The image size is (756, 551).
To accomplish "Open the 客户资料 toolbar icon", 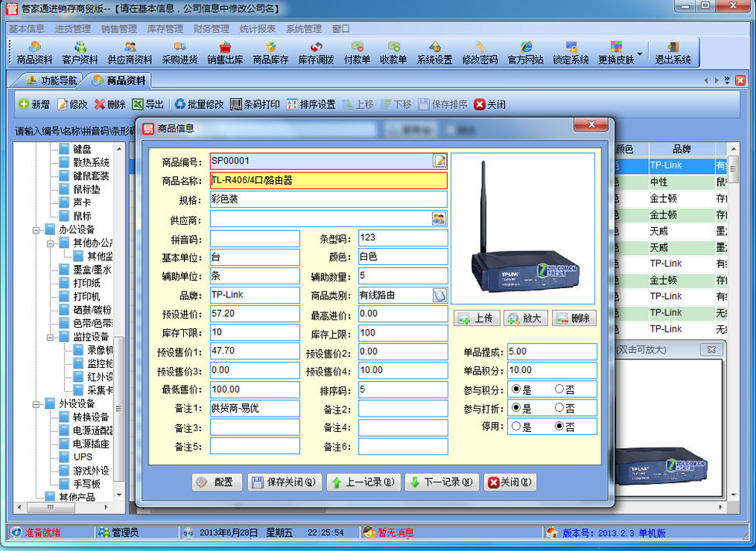I will tap(80, 53).
